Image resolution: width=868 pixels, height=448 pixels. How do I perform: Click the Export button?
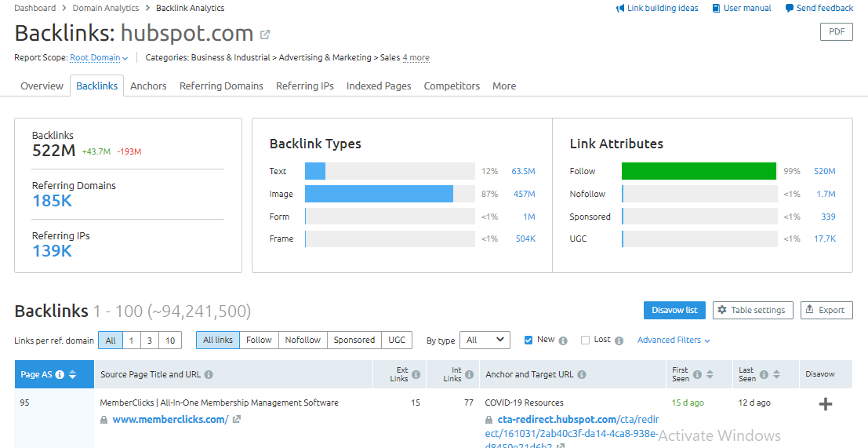point(826,310)
